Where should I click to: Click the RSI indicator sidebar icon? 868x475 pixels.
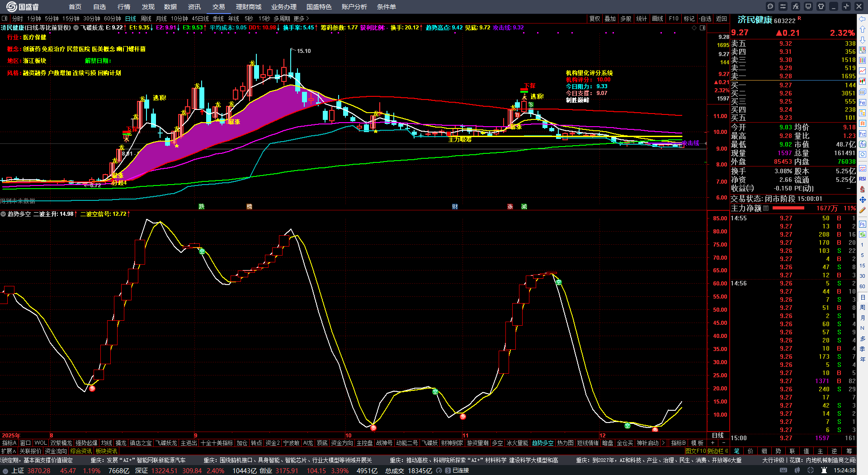coord(863,179)
